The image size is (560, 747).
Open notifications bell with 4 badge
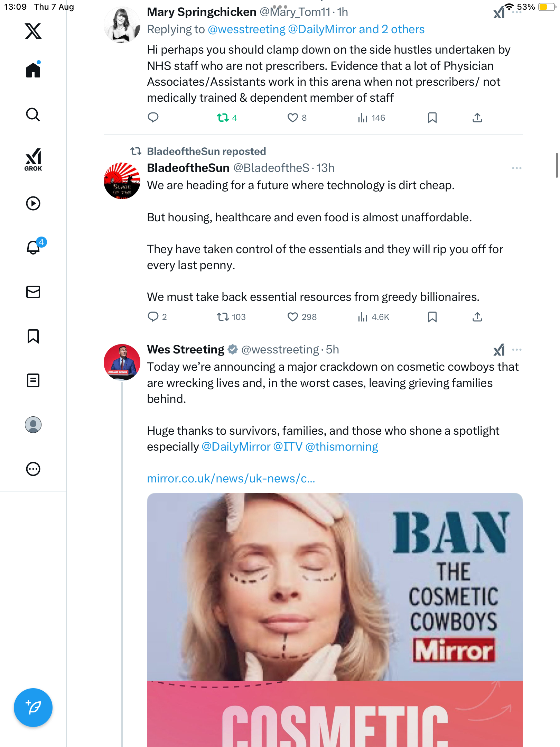34,247
